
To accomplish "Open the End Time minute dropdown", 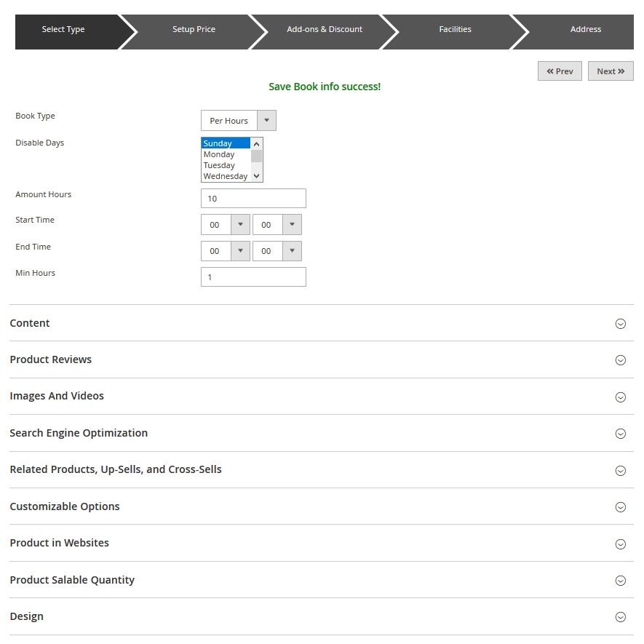I will (277, 251).
